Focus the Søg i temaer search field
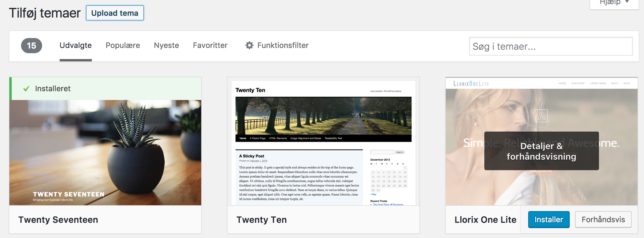The width and height of the screenshot is (644, 238). coord(551,46)
